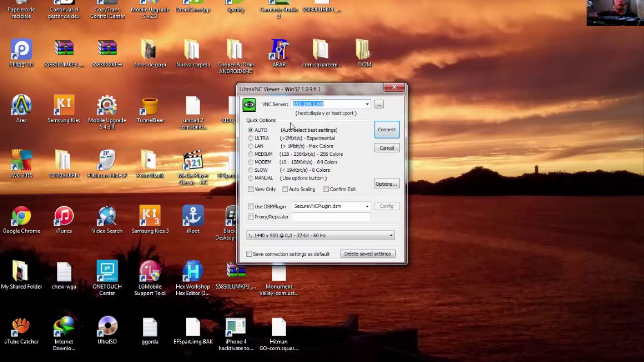Open EFSpart.img.BAK file icon

click(193, 330)
